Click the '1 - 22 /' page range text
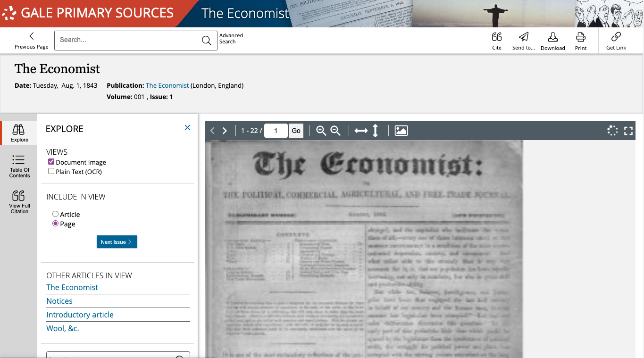 (251, 131)
